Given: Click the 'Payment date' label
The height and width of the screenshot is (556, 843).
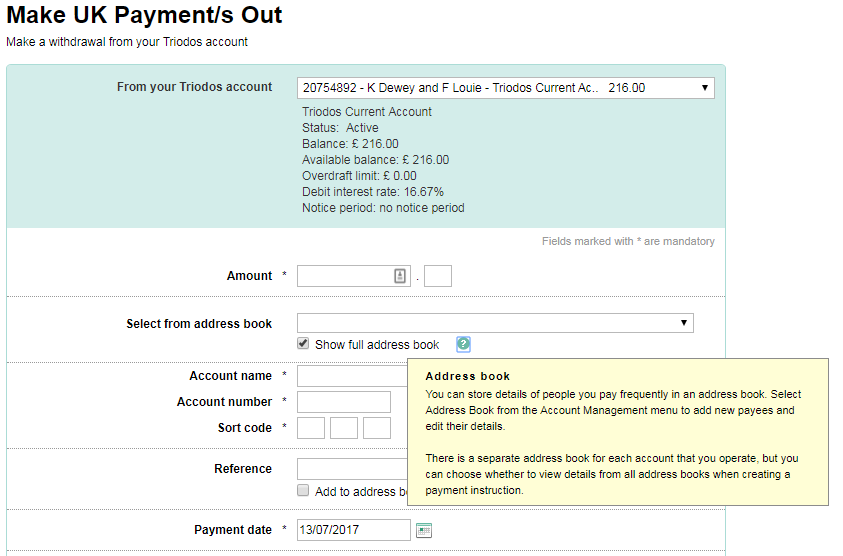Looking at the screenshot, I should tap(233, 530).
